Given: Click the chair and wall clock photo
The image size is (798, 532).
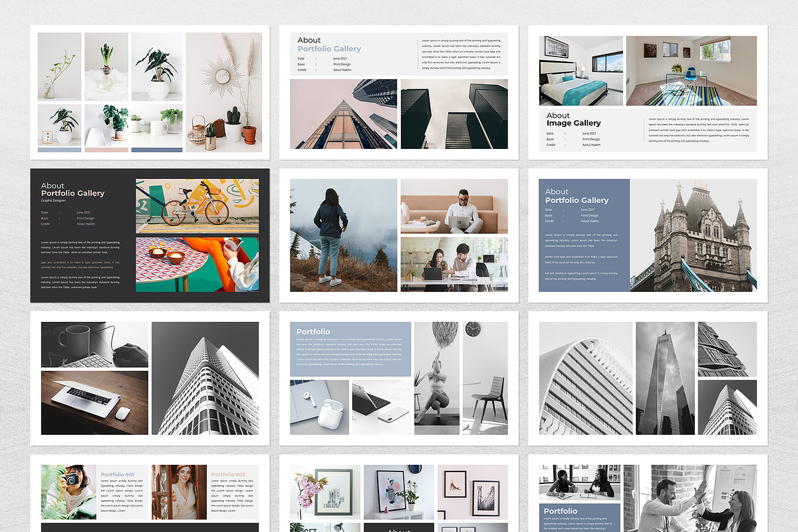Looking at the screenshot, I should (x=485, y=378).
